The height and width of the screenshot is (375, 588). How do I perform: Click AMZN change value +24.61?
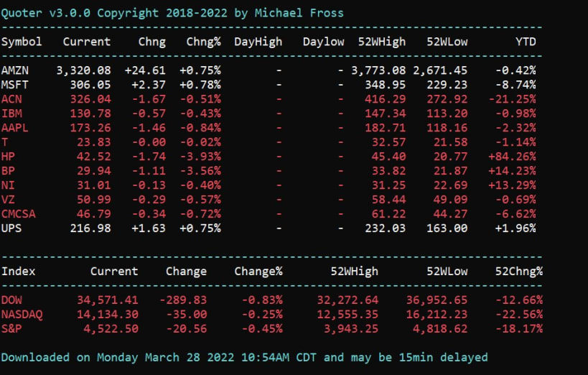pyautogui.click(x=145, y=70)
